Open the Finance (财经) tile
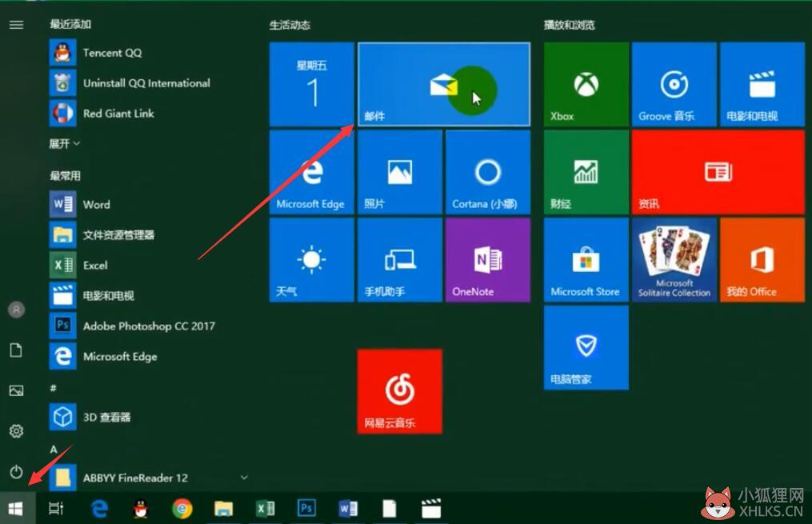This screenshot has width=812, height=524. (586, 172)
